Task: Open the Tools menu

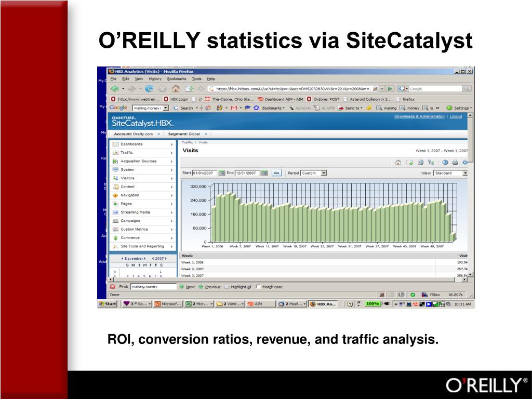Action: [196, 79]
